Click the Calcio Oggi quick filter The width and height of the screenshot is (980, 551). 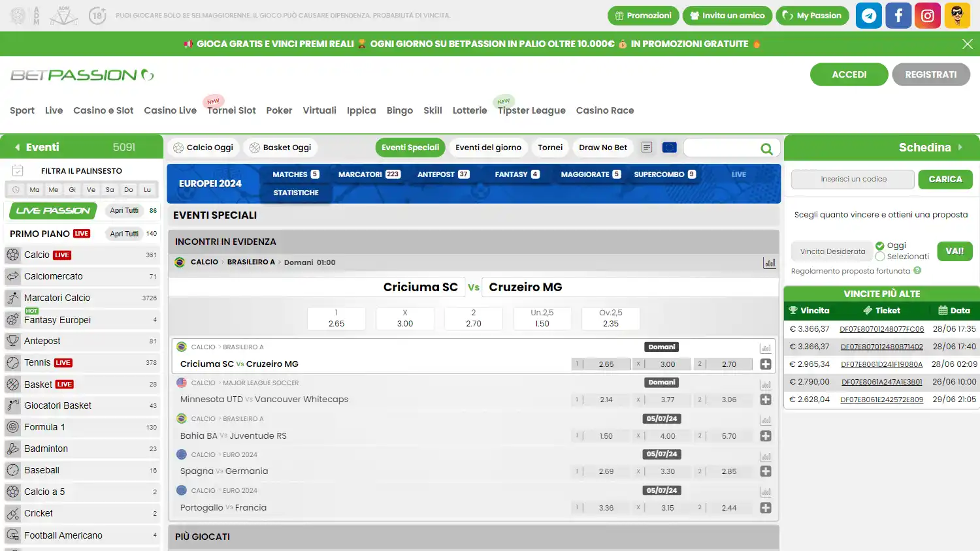pos(204,148)
